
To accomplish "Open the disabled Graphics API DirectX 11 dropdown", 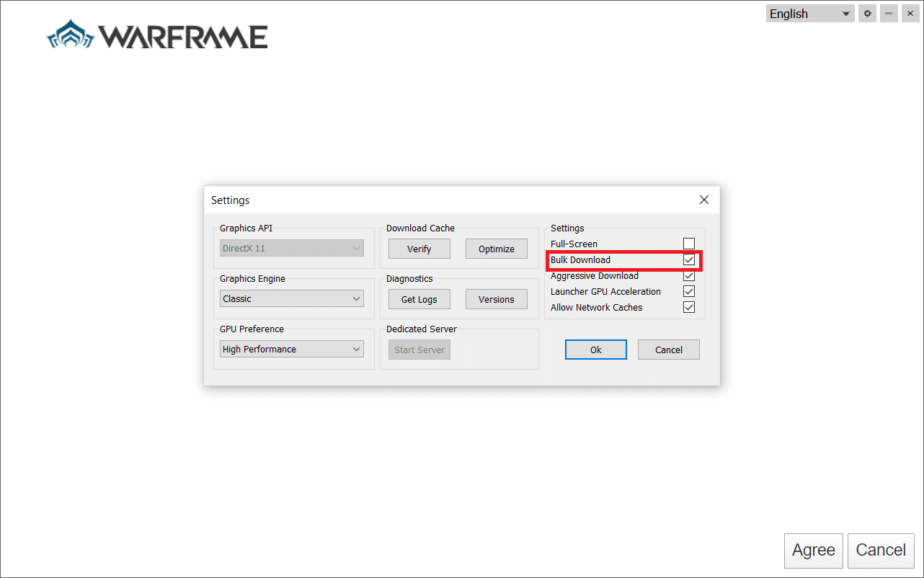I will coord(292,249).
